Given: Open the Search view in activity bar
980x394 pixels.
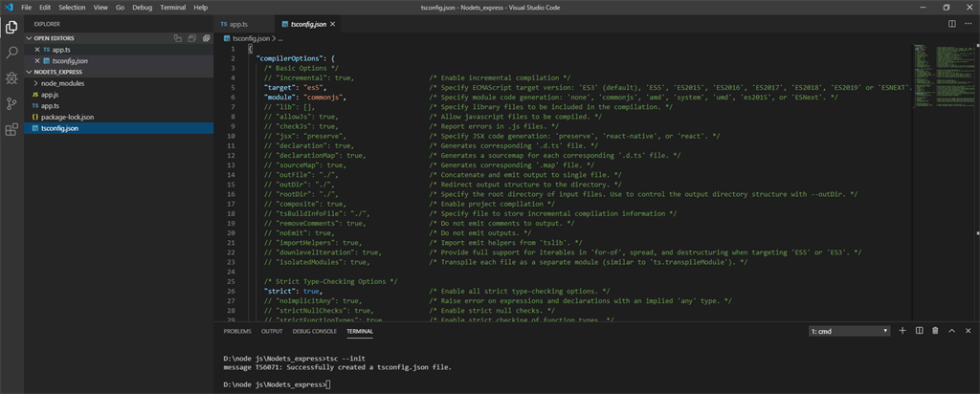Looking at the screenshot, I should pos(11,53).
